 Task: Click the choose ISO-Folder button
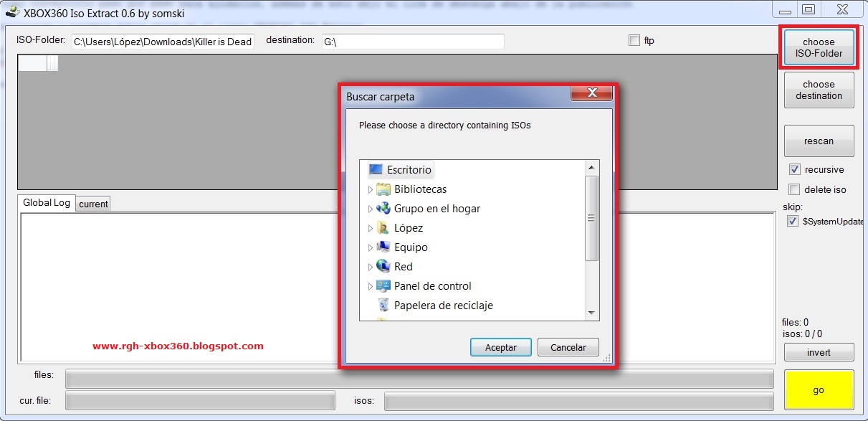[819, 47]
